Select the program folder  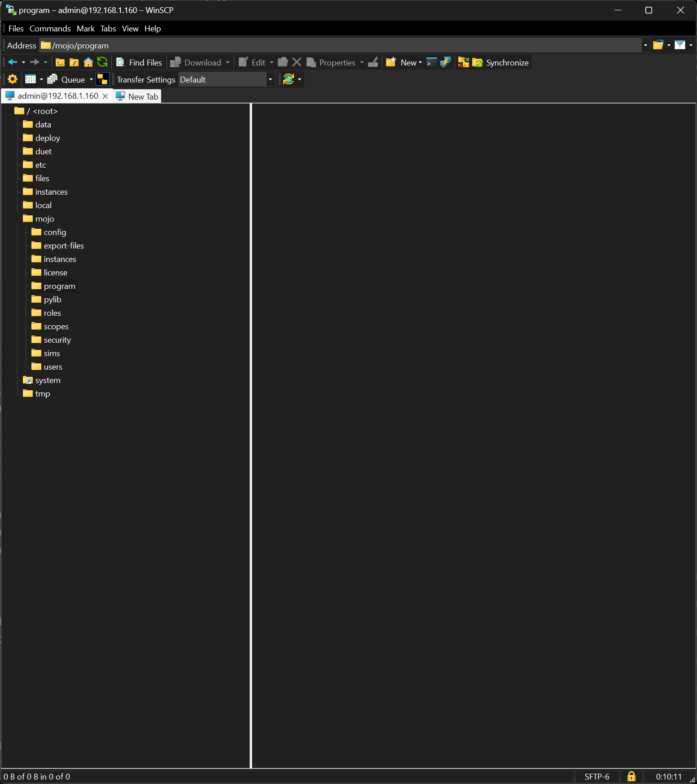[54, 286]
